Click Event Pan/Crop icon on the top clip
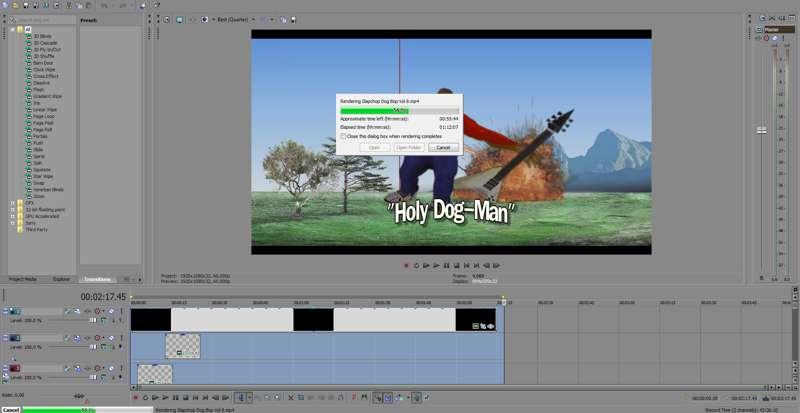800x413 pixels. coord(483,326)
